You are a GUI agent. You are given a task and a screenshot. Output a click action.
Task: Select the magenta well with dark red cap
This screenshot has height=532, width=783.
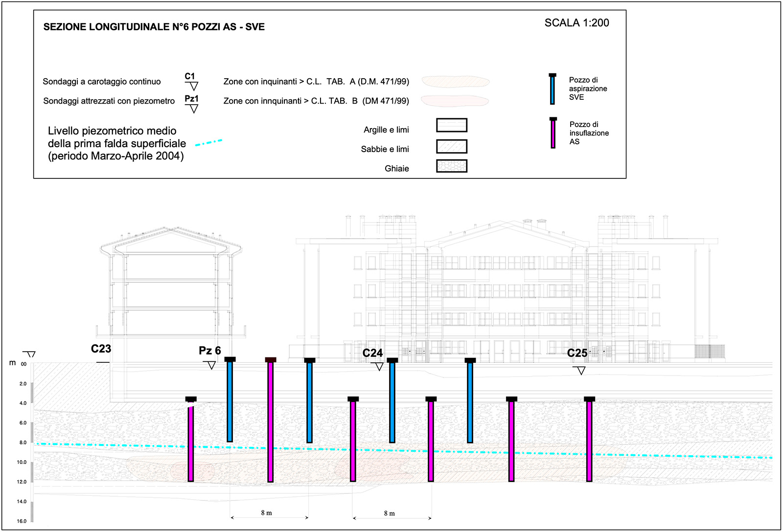click(x=270, y=421)
